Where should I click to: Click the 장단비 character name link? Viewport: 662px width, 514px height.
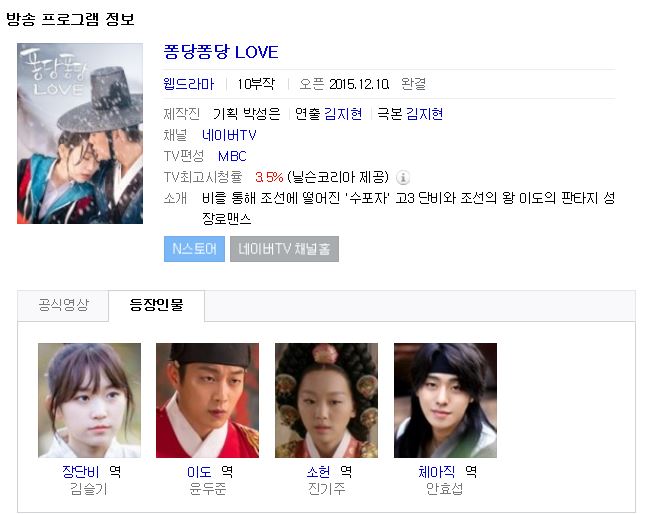point(81,472)
